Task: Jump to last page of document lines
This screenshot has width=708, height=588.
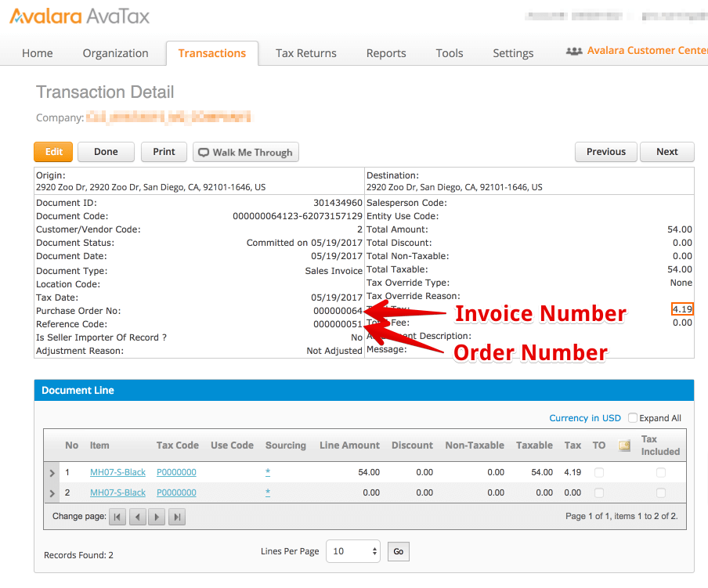Action: 177,517
